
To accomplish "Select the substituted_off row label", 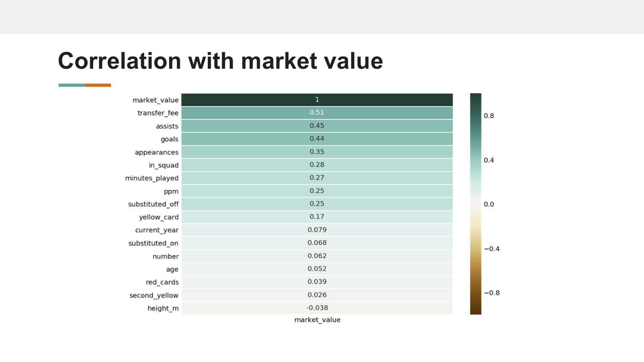I will click(153, 204).
